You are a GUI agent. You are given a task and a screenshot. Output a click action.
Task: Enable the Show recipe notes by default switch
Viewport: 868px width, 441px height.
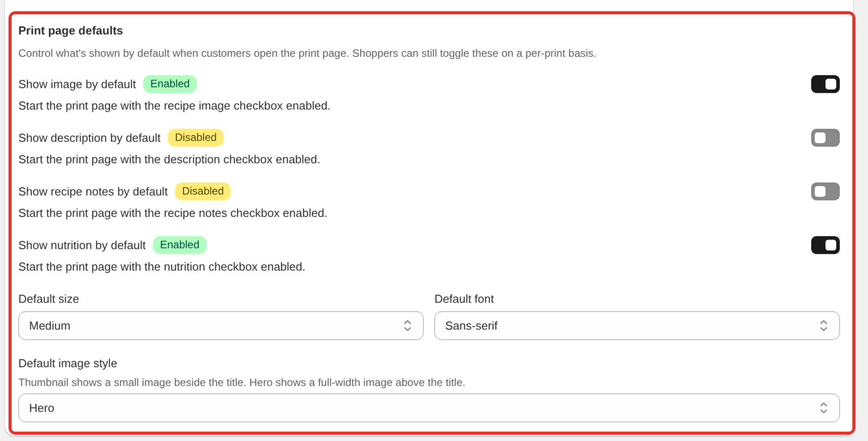(825, 191)
